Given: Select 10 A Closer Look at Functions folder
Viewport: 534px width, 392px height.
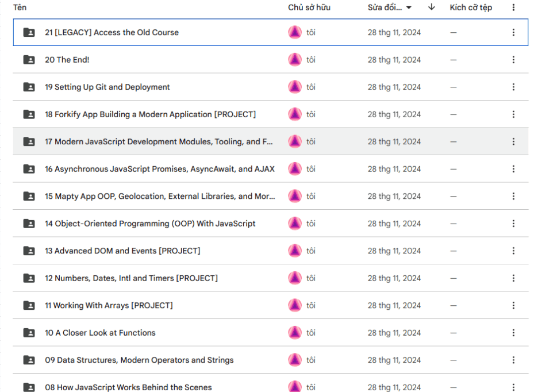Looking at the screenshot, I should (x=100, y=333).
